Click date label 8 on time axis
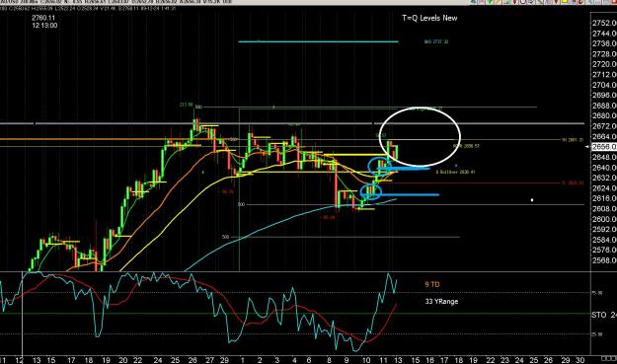The width and height of the screenshot is (617, 364). (x=330, y=360)
